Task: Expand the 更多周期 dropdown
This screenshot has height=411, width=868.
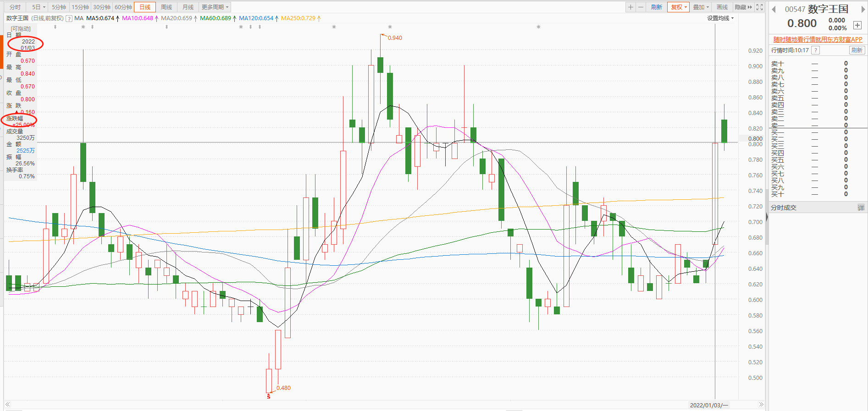Action: [215, 7]
